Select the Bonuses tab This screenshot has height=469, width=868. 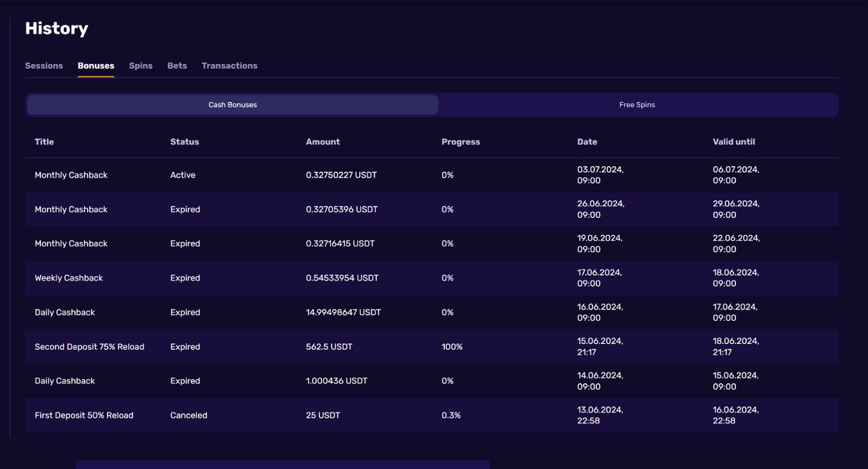[x=96, y=66]
